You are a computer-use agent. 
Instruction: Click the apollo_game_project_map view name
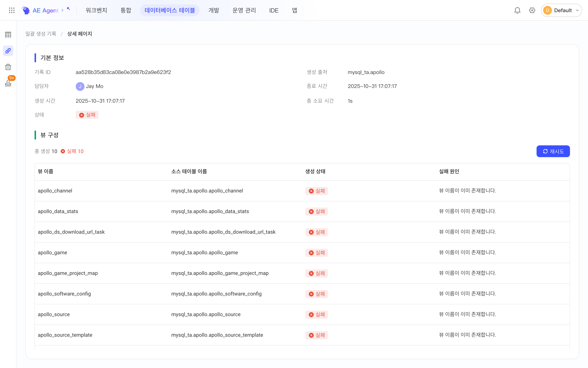[x=68, y=273]
